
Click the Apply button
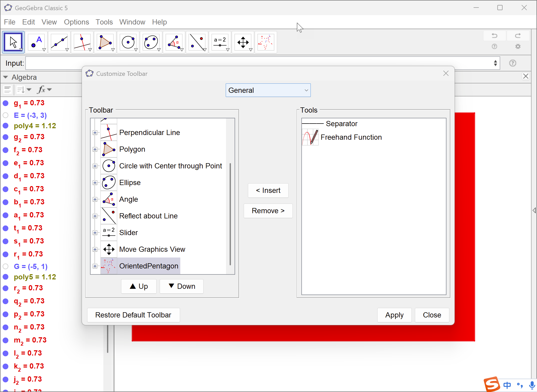click(394, 315)
